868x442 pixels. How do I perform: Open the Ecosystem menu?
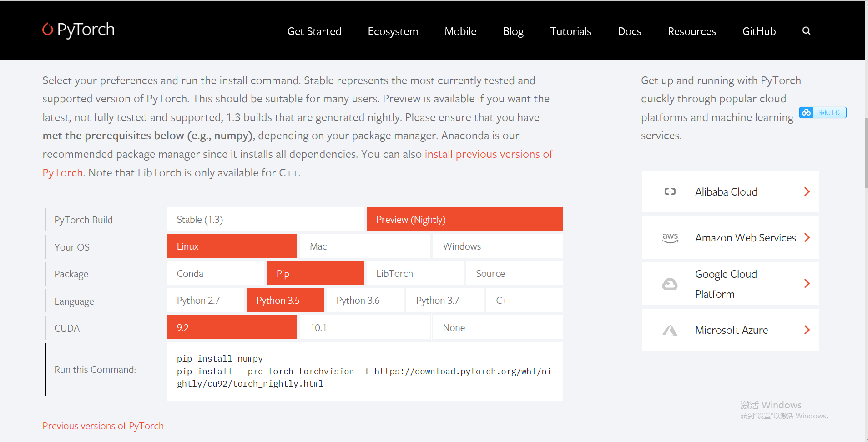point(393,31)
